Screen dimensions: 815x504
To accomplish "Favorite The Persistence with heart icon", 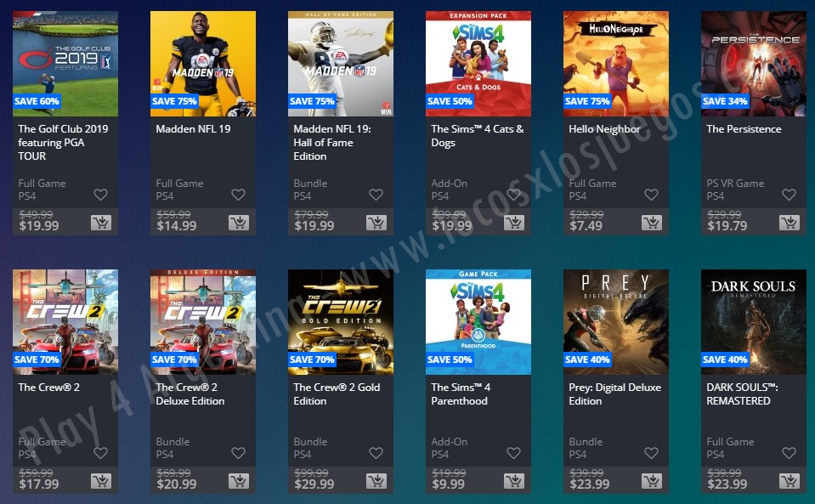I will 789,195.
